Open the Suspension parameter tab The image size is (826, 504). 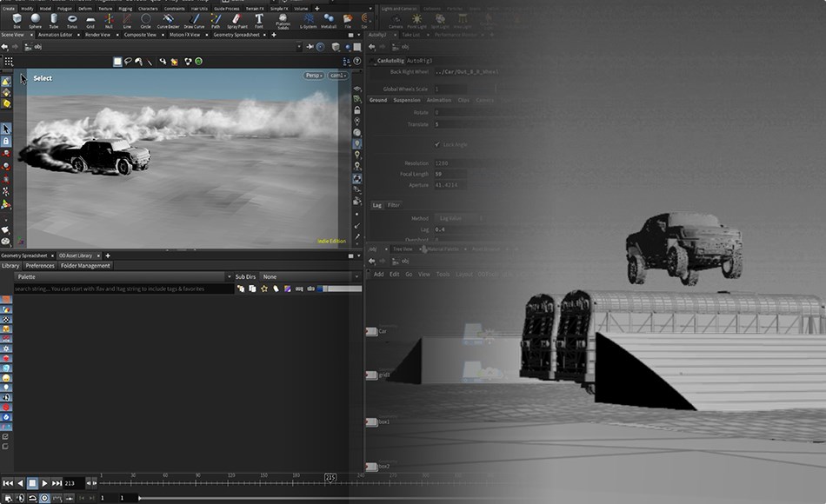pos(406,100)
